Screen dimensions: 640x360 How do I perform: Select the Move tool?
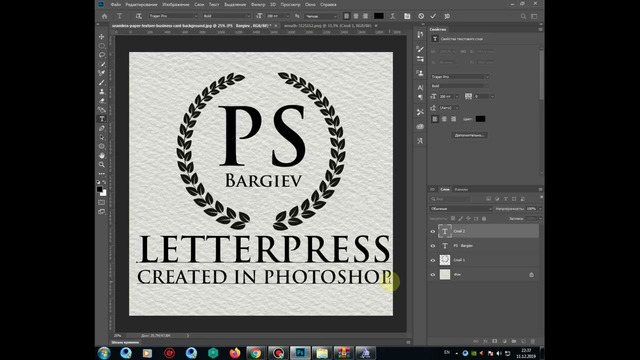[102, 37]
